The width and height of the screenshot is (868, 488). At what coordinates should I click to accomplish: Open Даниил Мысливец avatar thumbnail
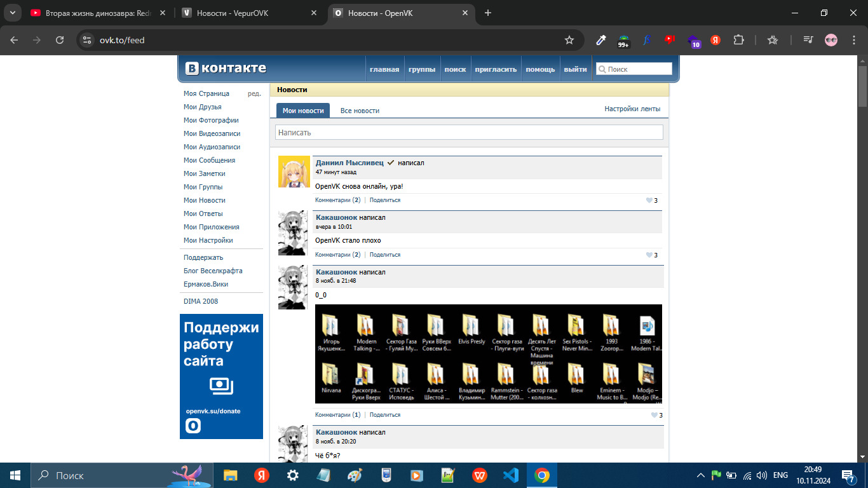tap(294, 172)
